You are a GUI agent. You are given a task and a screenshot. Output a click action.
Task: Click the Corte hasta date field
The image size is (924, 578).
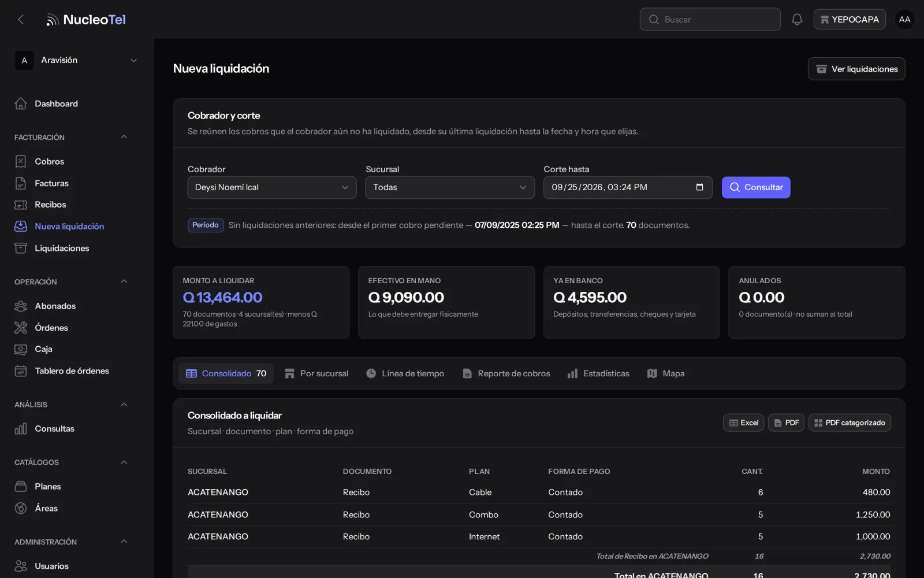point(628,187)
